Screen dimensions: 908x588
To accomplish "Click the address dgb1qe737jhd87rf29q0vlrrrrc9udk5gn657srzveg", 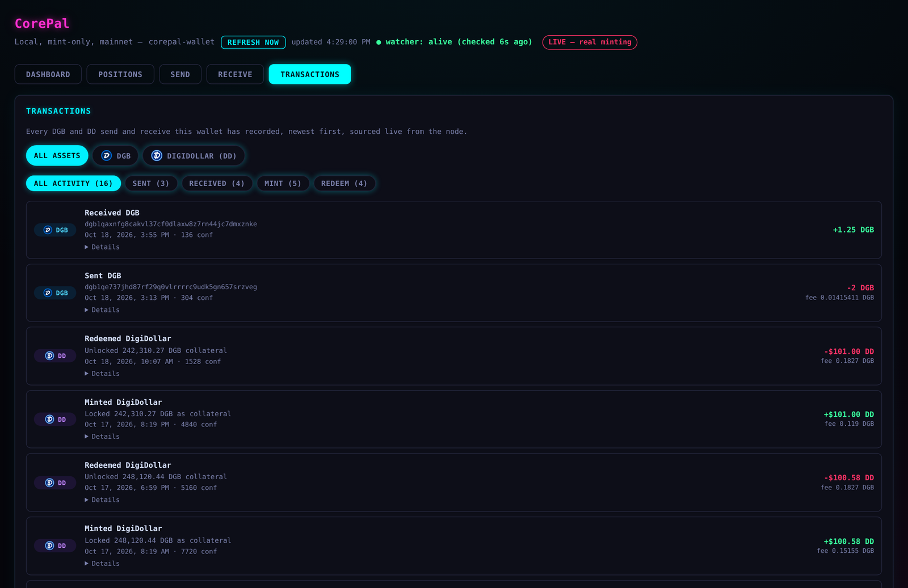I will tap(171, 287).
